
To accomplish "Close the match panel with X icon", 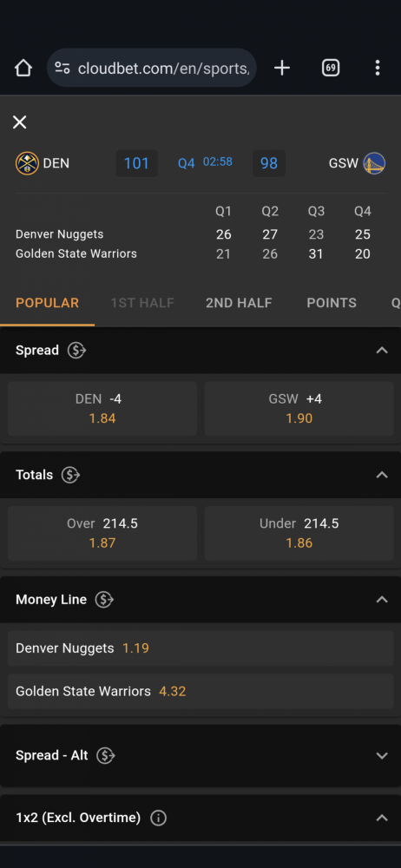I will pyautogui.click(x=19, y=122).
